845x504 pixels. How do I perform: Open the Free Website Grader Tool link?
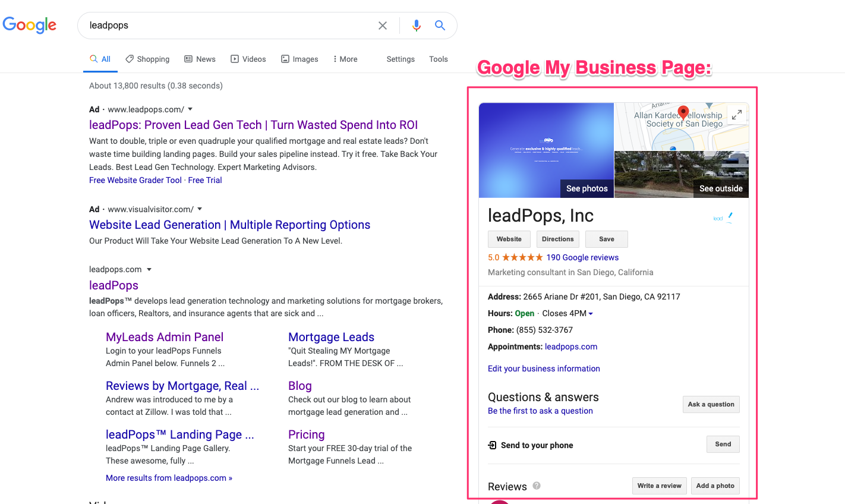pos(135,180)
